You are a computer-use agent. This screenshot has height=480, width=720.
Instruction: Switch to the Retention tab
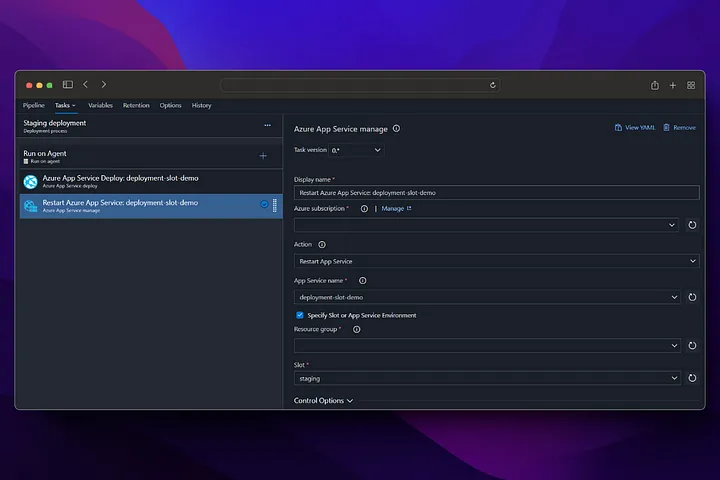tap(136, 105)
